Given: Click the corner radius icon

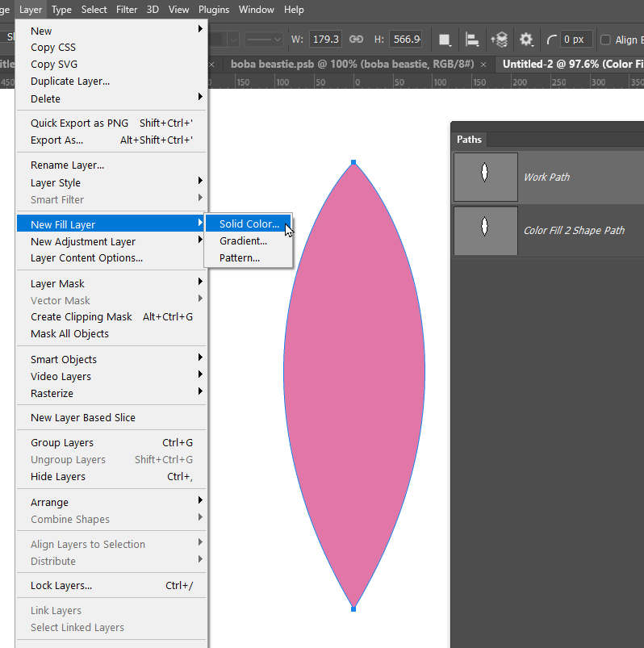Looking at the screenshot, I should point(551,40).
